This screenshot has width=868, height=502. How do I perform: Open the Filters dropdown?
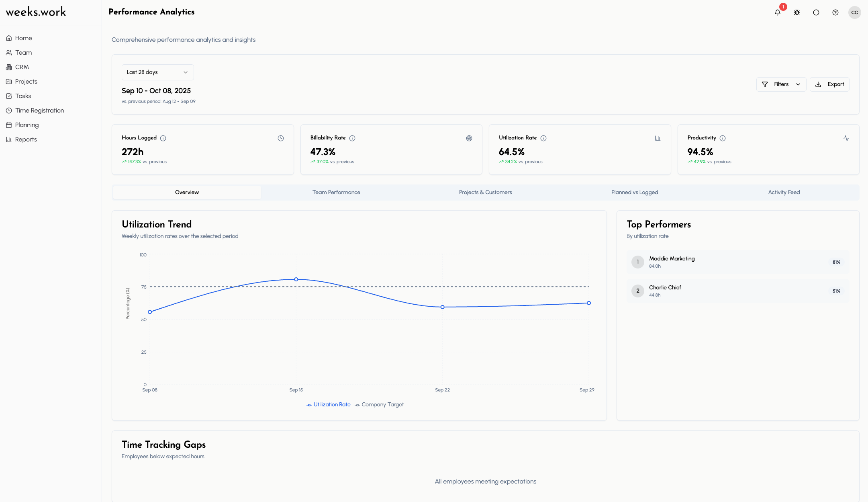(x=781, y=84)
